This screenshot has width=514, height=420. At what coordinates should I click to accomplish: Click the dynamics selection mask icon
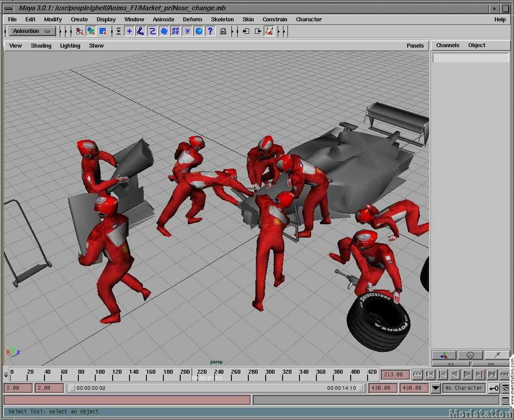(x=187, y=31)
